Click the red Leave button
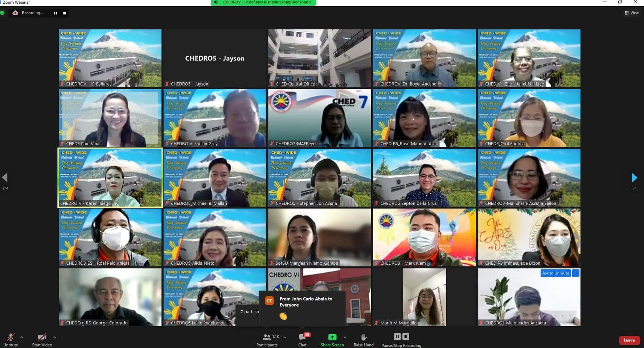 (x=629, y=340)
